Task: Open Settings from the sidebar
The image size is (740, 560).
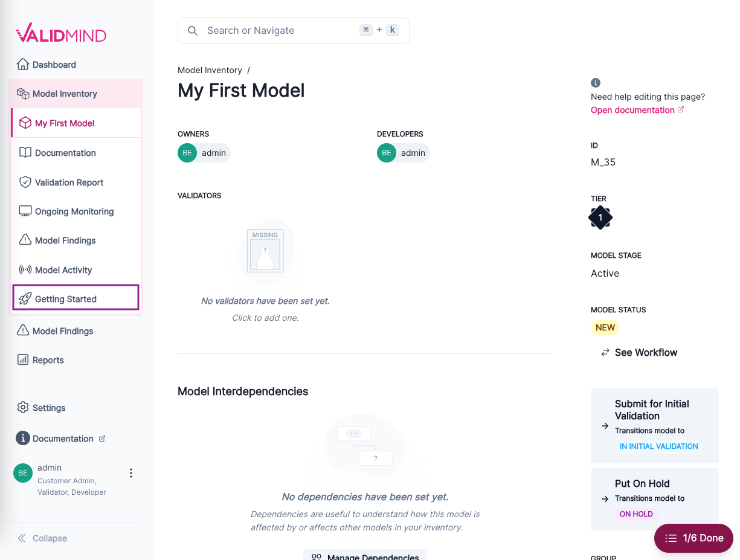Action: [49, 408]
